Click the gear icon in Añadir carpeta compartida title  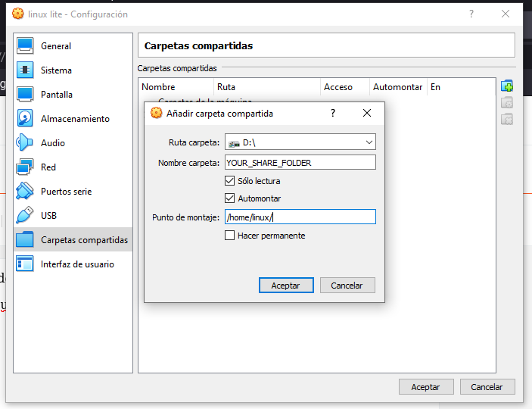[x=156, y=113]
